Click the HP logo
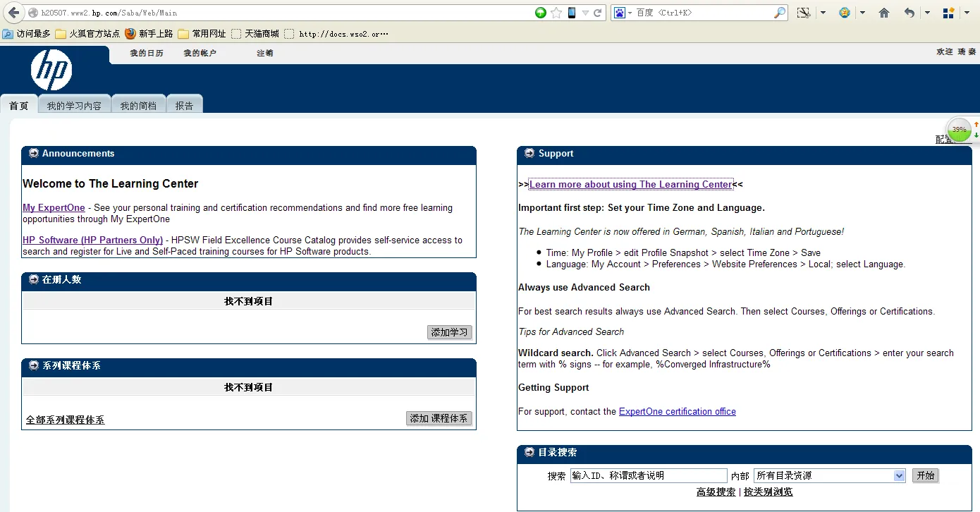This screenshot has height=512, width=980. 51,70
